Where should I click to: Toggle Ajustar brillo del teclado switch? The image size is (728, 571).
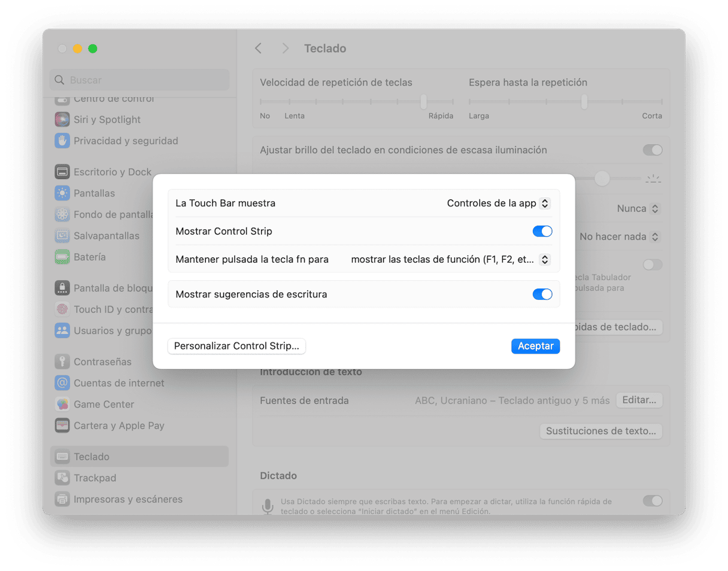[653, 150]
